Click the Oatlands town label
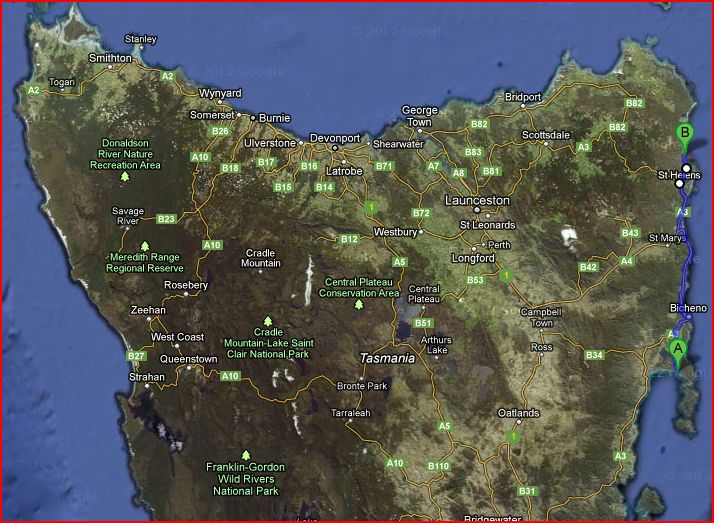The width and height of the screenshot is (714, 523). [520, 413]
